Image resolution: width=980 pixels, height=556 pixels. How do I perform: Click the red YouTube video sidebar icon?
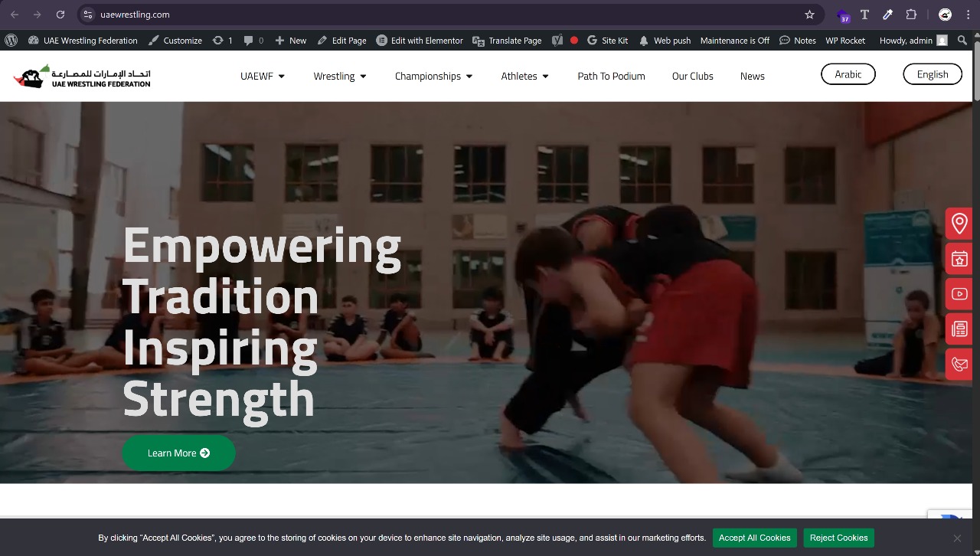coord(959,294)
